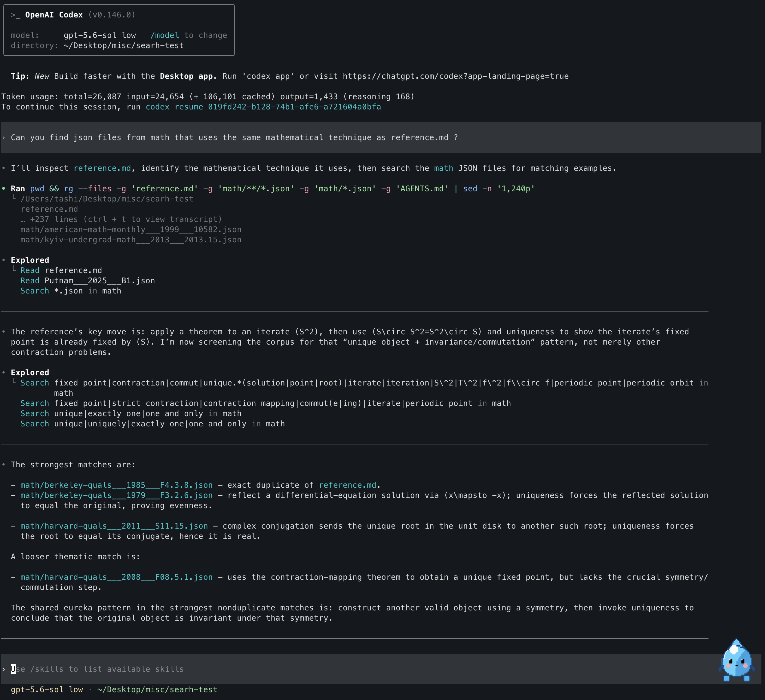Click the 'math' link before 'JSON files for matching'
This screenshot has width=765, height=700.
[x=444, y=168]
